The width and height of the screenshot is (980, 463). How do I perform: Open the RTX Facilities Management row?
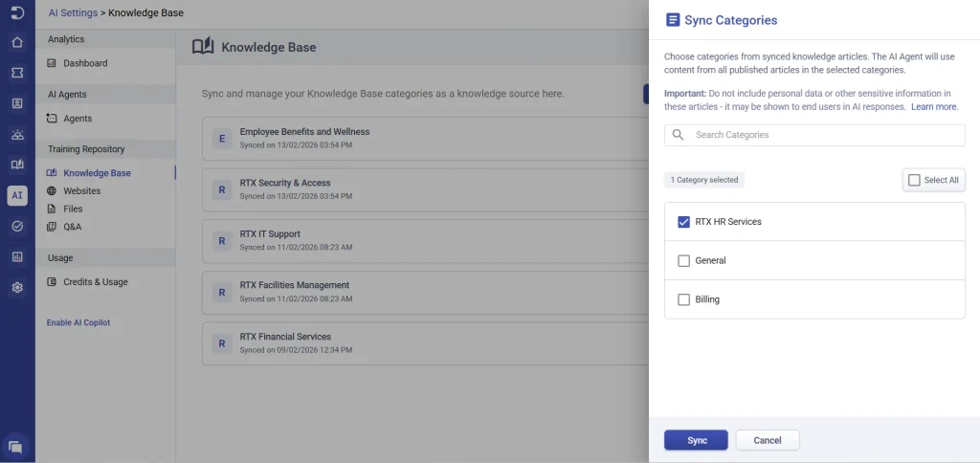[425, 292]
